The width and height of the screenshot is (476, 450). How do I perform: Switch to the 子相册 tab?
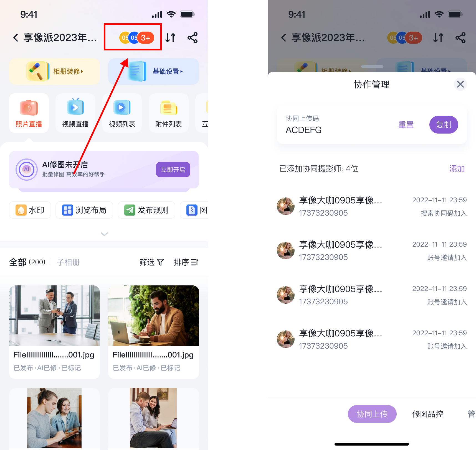(68, 262)
